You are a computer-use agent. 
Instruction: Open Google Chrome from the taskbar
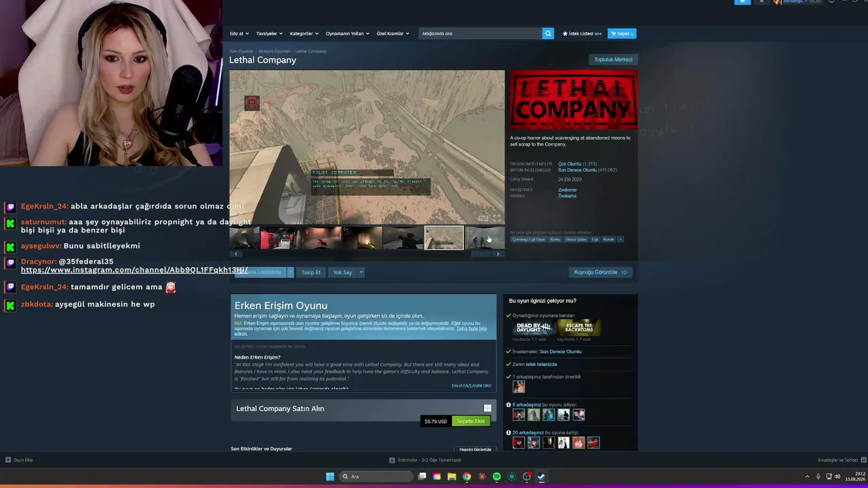coord(467,476)
